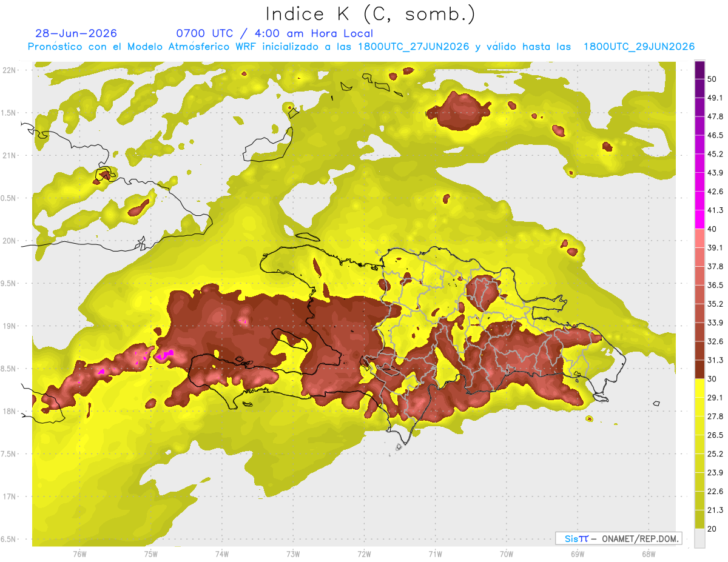Click the "73W" longitude label
This screenshot has height=562, width=728.
tap(292, 554)
